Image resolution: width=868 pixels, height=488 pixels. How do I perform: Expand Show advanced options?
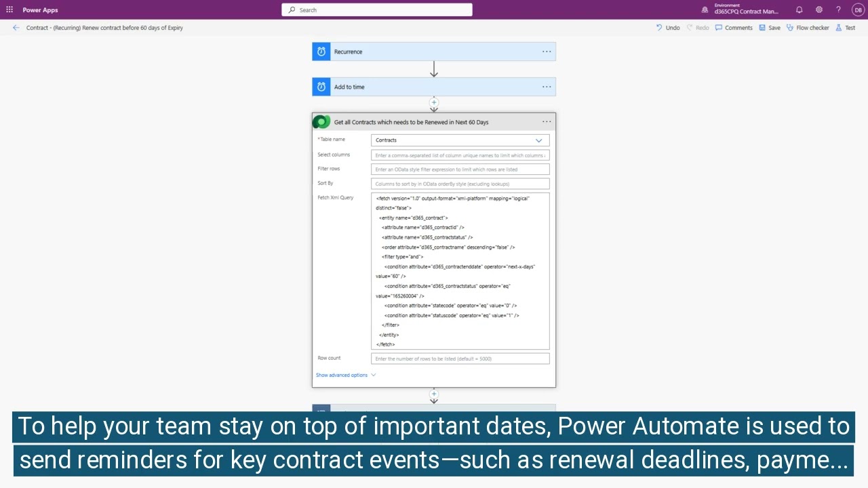[346, 375]
